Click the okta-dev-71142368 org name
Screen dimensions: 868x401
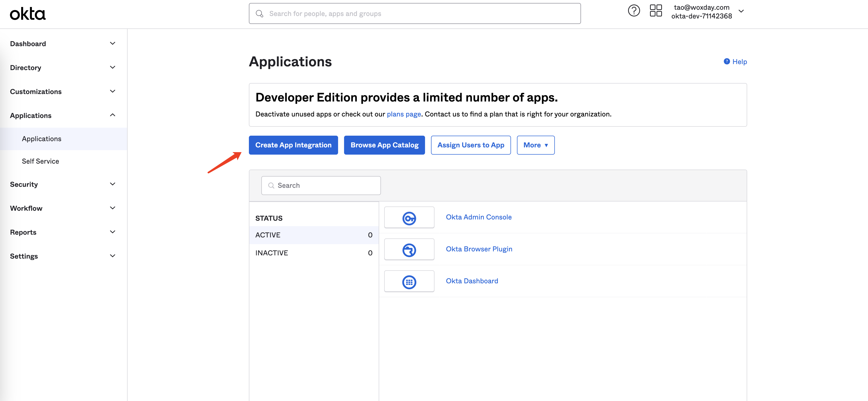702,16
